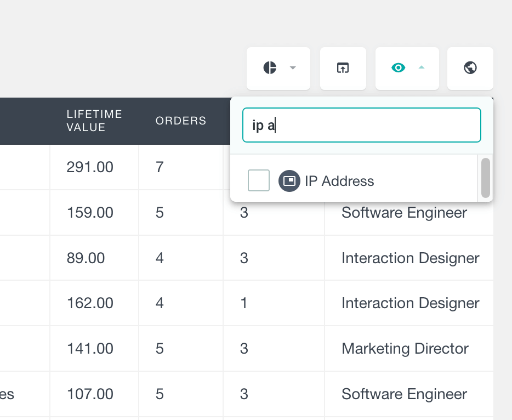Collapse the caret beside the eye icon
512x420 pixels.
(421, 67)
